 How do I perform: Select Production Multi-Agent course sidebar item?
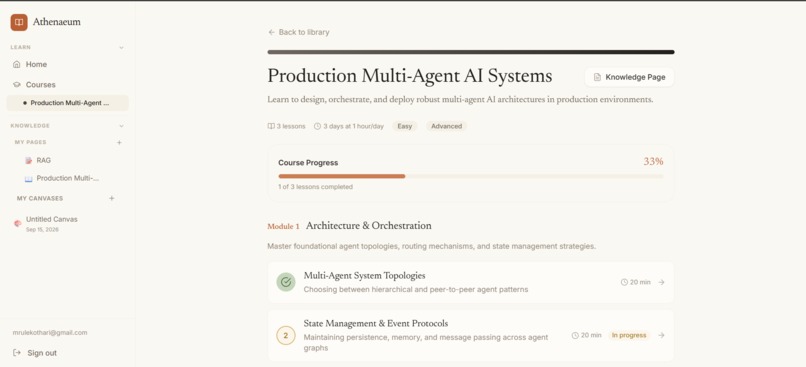(x=67, y=103)
